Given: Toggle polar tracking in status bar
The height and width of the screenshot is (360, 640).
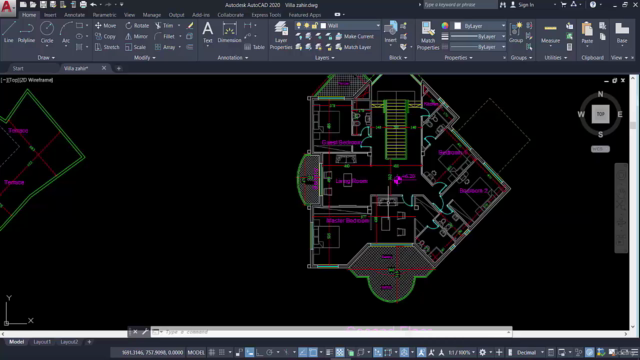Looking at the screenshot, I should 269,352.
